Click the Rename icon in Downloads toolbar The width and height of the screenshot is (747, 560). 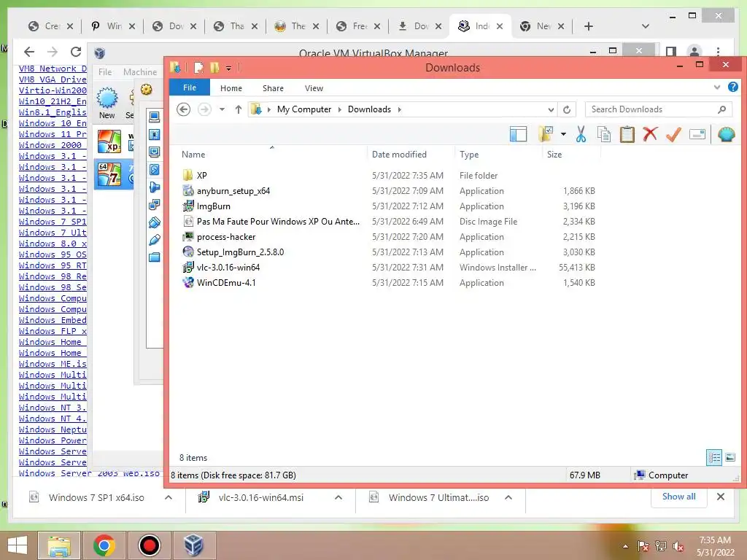point(697,134)
